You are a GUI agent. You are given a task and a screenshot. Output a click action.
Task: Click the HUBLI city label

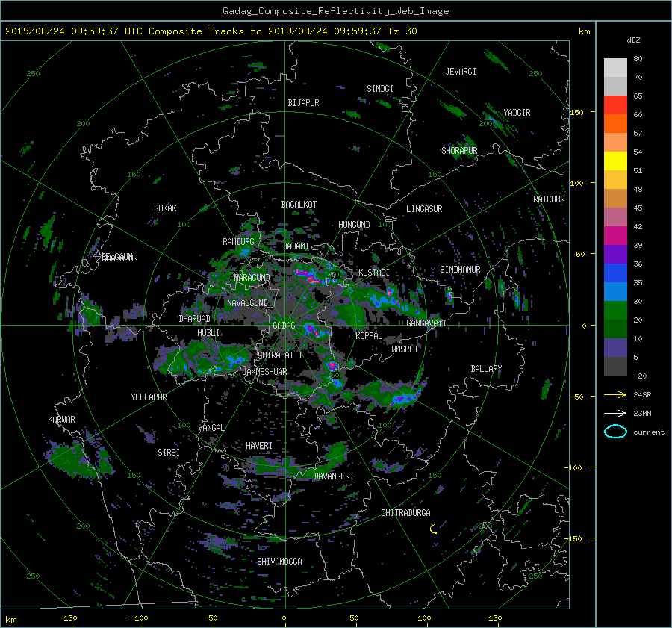pos(208,333)
